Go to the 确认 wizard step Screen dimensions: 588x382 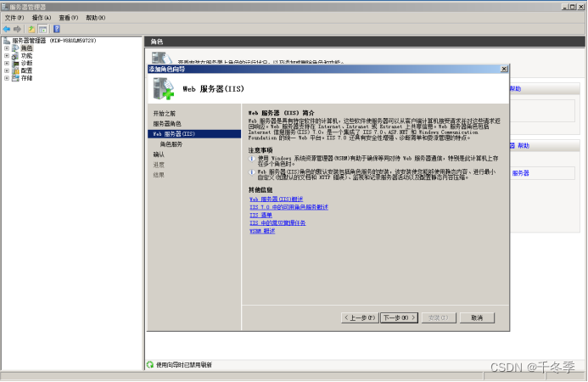(x=159, y=154)
